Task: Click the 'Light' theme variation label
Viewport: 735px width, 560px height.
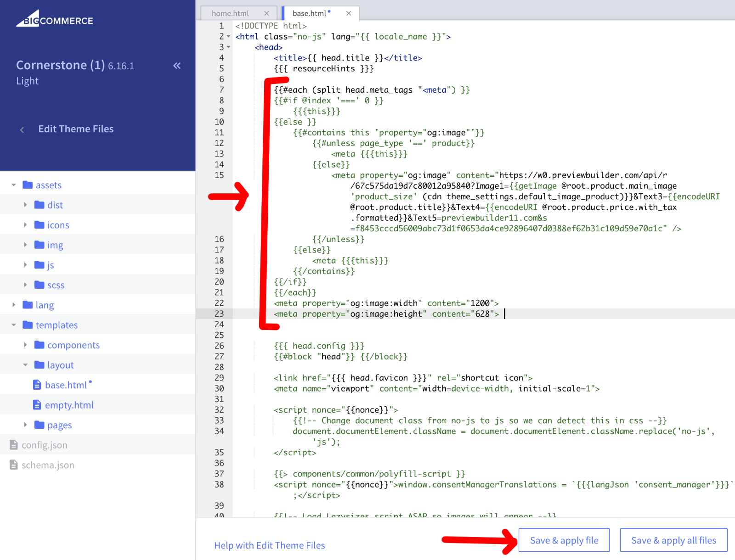Action: 27,81
